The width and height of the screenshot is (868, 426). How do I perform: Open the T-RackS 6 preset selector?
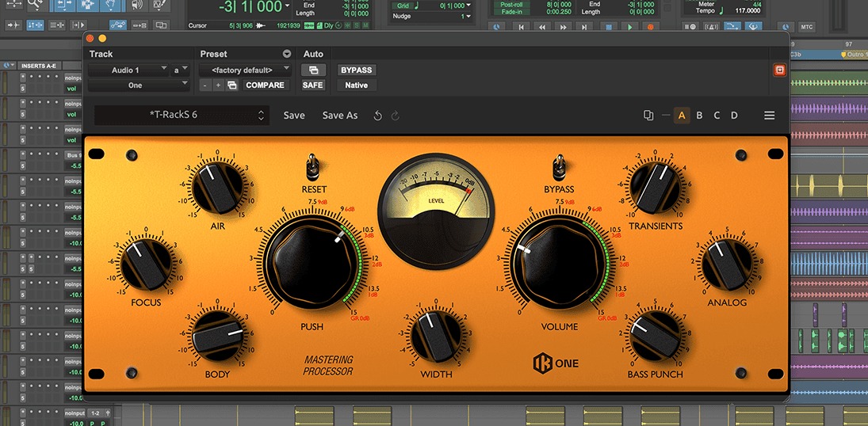[182, 115]
